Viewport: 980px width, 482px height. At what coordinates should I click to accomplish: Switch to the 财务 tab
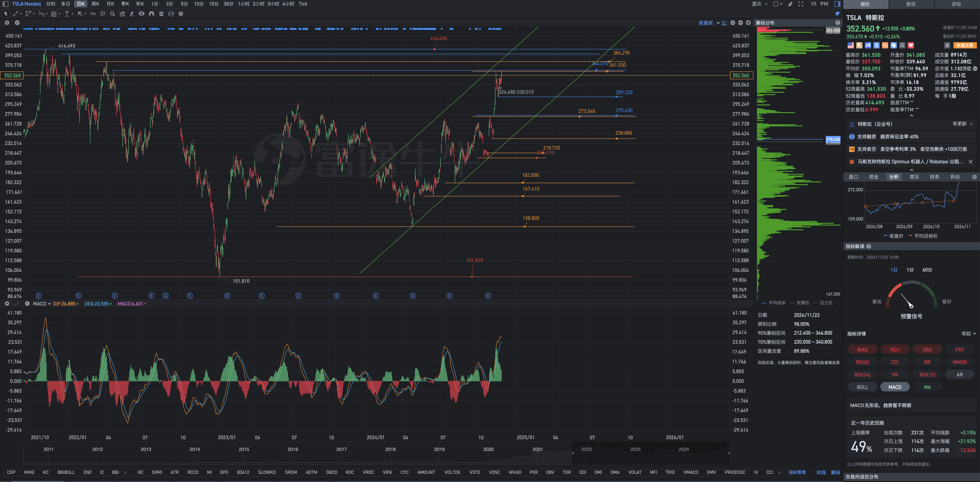point(934,177)
